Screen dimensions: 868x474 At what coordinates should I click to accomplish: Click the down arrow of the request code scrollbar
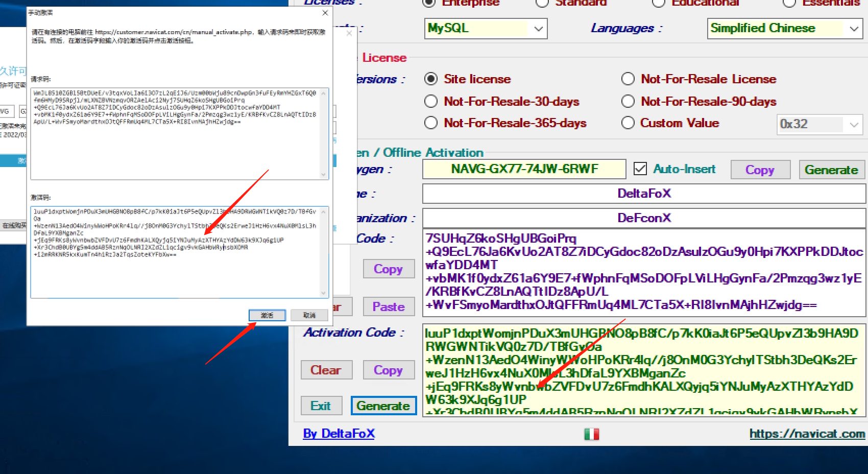click(324, 175)
